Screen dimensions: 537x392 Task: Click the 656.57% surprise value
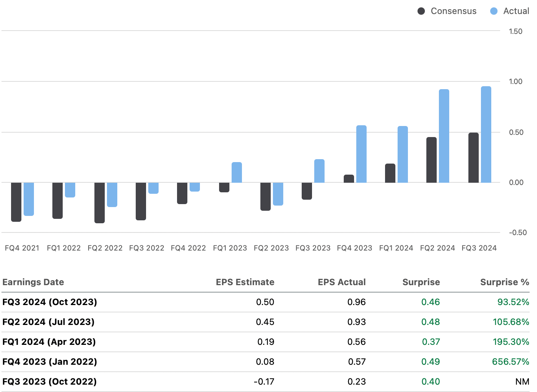510,361
